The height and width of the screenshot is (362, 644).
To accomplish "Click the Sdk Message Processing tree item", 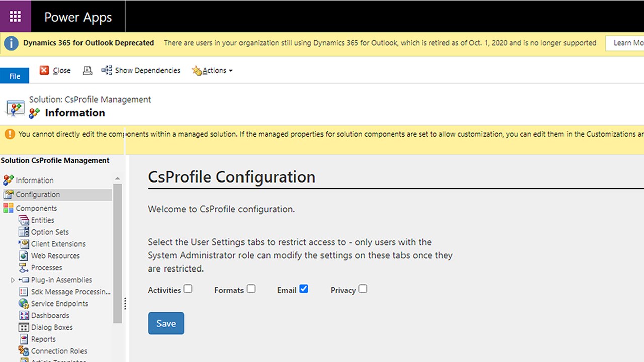I will [x=71, y=292].
